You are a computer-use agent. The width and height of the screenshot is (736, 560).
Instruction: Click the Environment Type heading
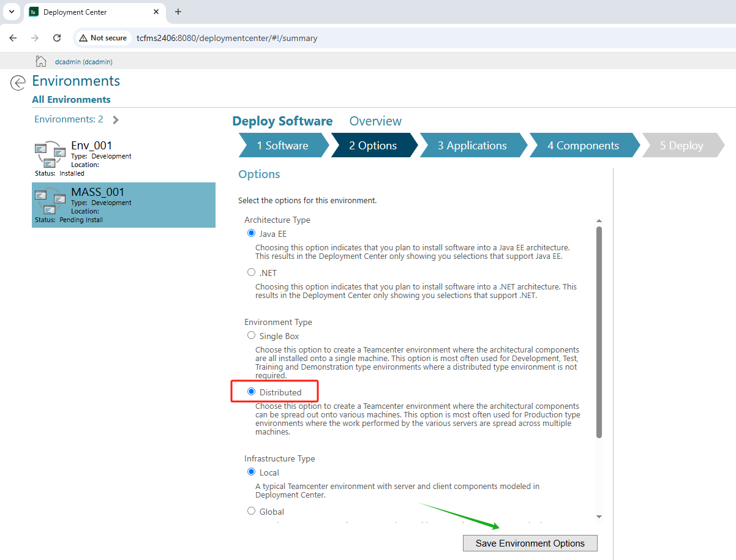tap(278, 322)
